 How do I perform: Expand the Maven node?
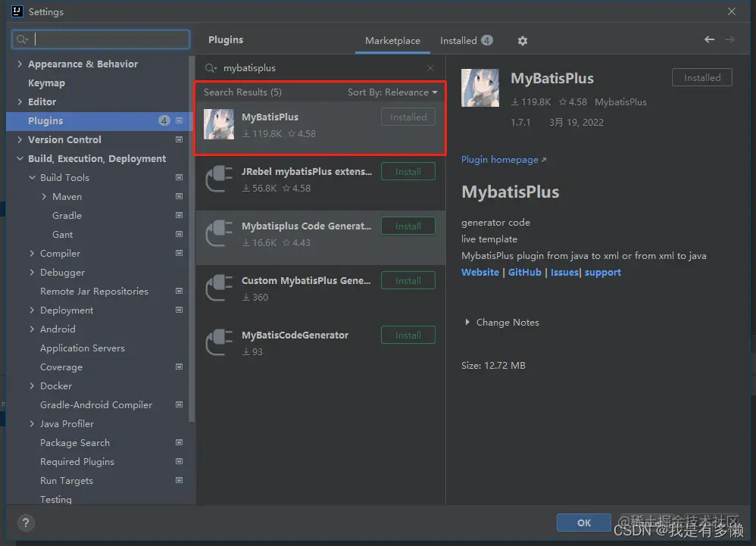44,196
